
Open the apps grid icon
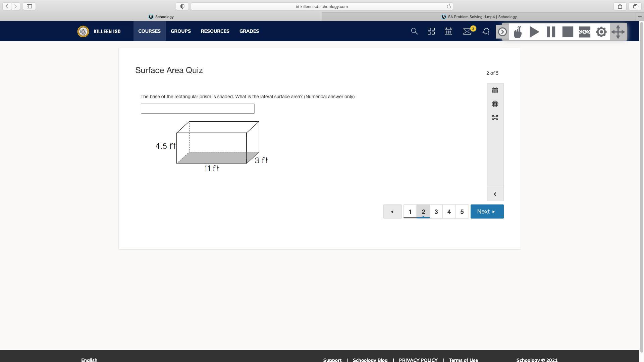(x=431, y=32)
